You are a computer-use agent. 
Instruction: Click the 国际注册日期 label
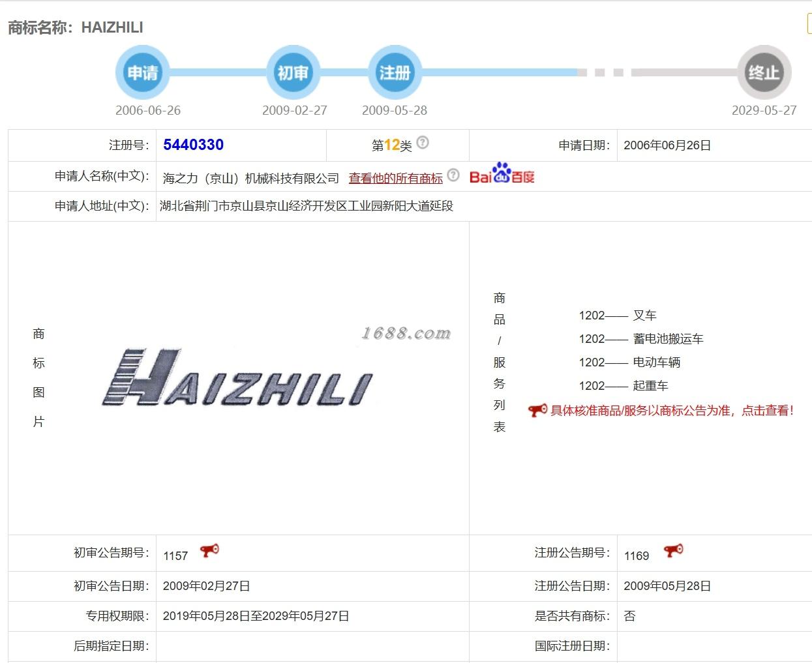(573, 646)
